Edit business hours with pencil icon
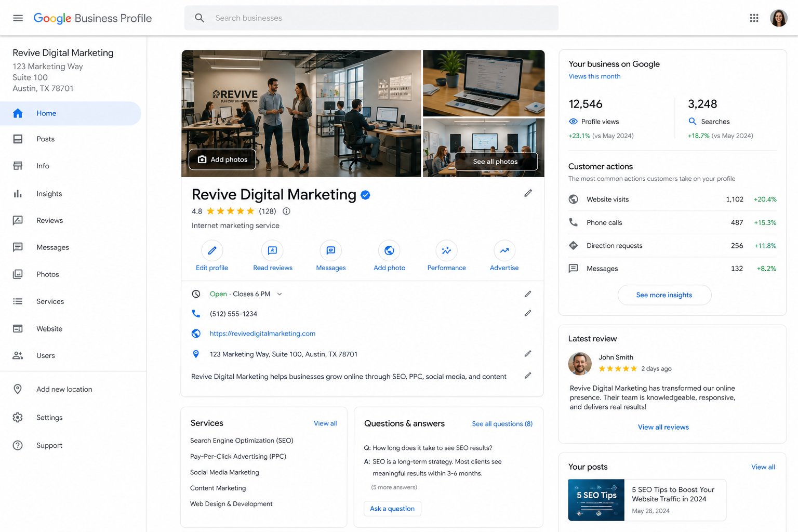 [528, 294]
